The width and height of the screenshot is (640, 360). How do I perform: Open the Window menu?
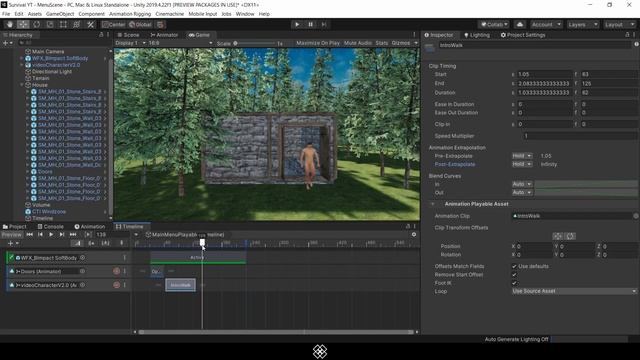[x=245, y=14]
